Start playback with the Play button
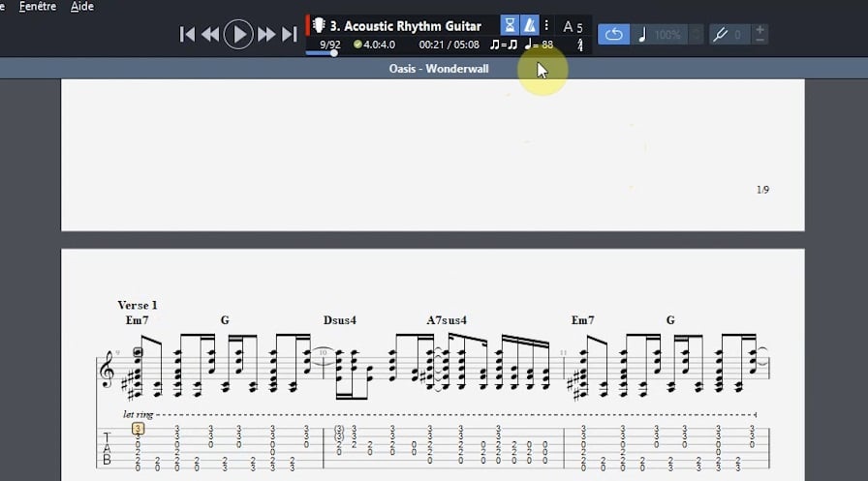 pos(238,34)
